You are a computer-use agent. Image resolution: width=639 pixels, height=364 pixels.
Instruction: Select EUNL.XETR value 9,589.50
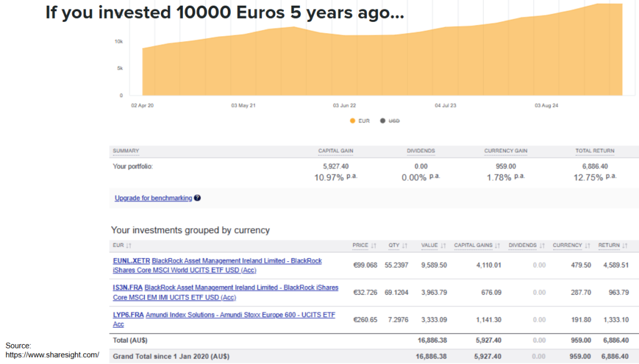tap(434, 265)
